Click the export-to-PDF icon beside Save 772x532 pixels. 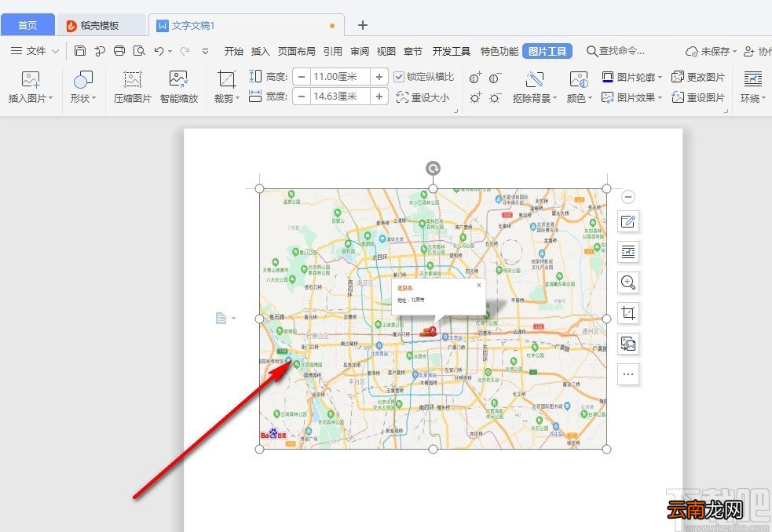coord(100,51)
